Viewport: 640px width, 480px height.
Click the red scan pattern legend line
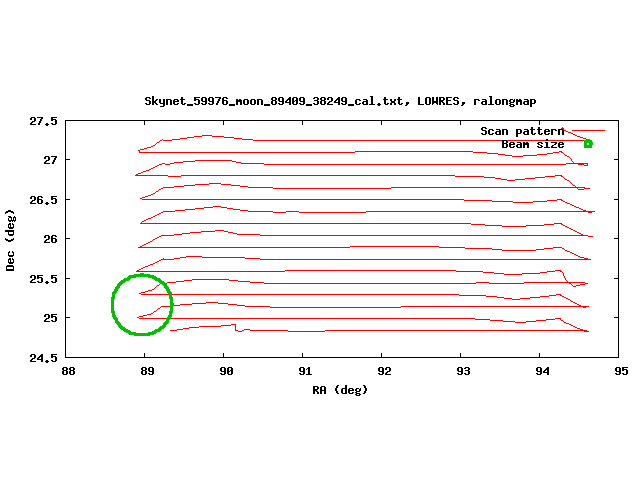[x=588, y=131]
